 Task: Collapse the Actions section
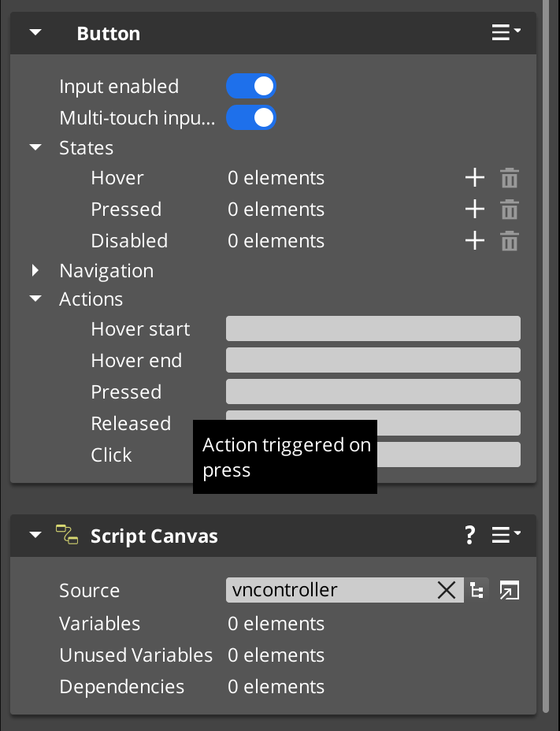click(x=35, y=299)
